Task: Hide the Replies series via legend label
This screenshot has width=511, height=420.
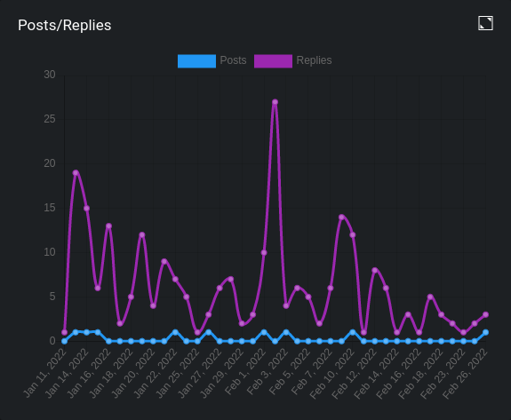Action: (314, 60)
